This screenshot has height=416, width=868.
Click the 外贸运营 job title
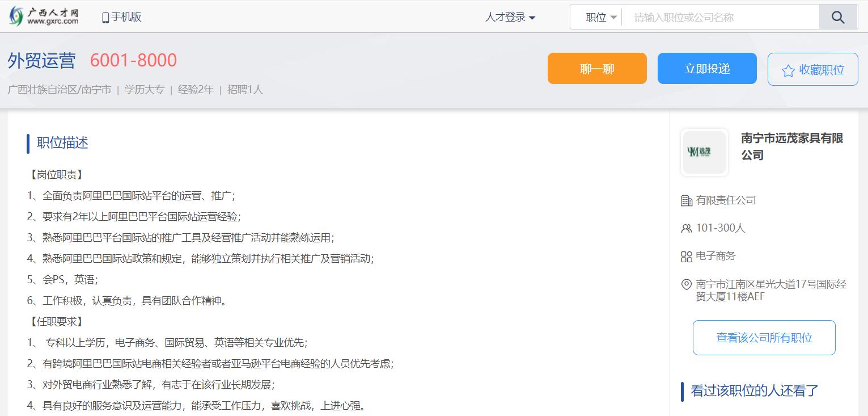coord(41,61)
